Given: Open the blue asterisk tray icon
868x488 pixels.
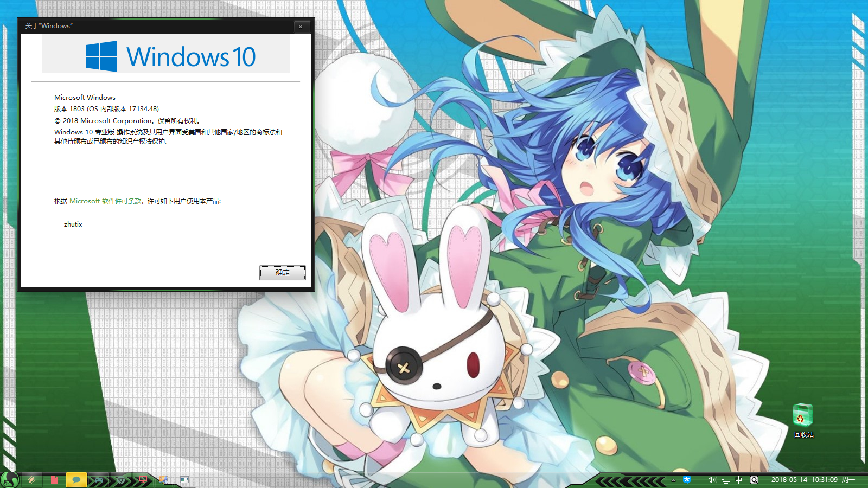Looking at the screenshot, I should [x=687, y=480].
